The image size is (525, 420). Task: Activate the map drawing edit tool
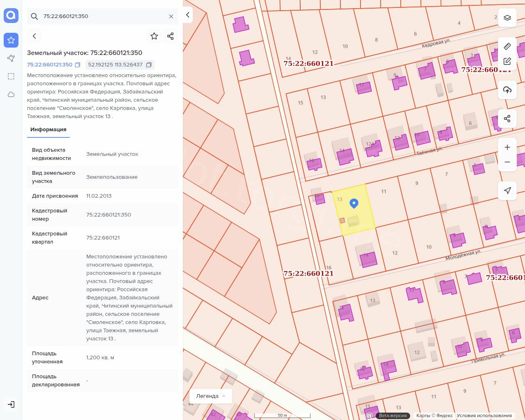pyautogui.click(x=507, y=61)
